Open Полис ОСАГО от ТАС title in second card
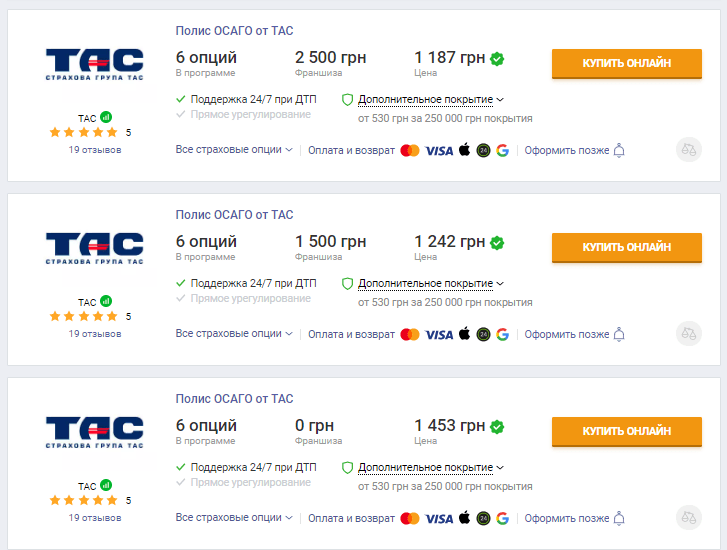 click(234, 215)
